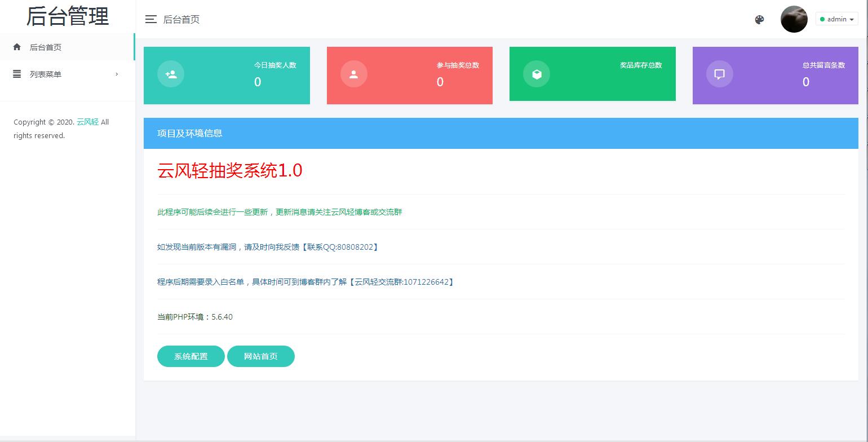Click the admin avatar photo
Viewport: 868px width, 442px height.
tap(794, 19)
